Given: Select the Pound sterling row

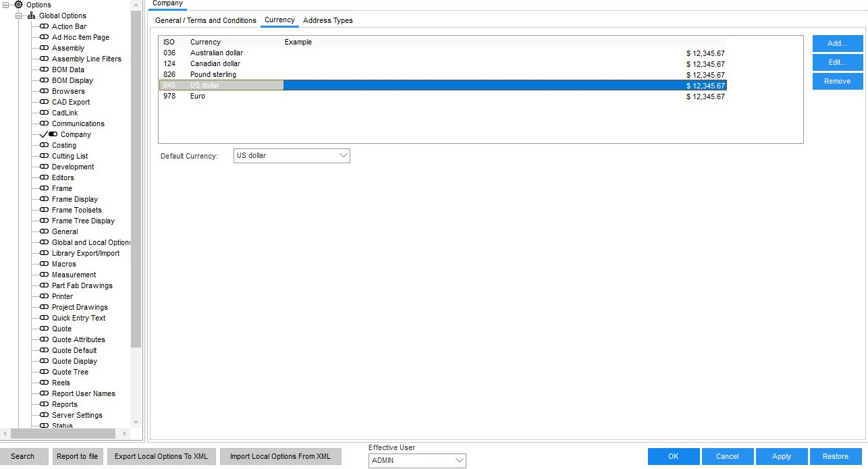Looking at the screenshot, I should [x=443, y=74].
